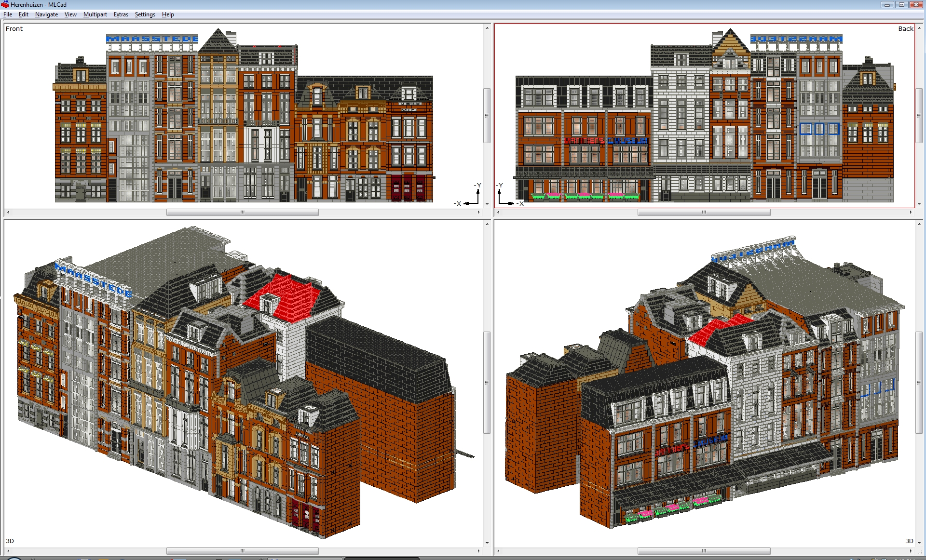The width and height of the screenshot is (926, 560).
Task: Open the Extras menu
Action: 121,14
